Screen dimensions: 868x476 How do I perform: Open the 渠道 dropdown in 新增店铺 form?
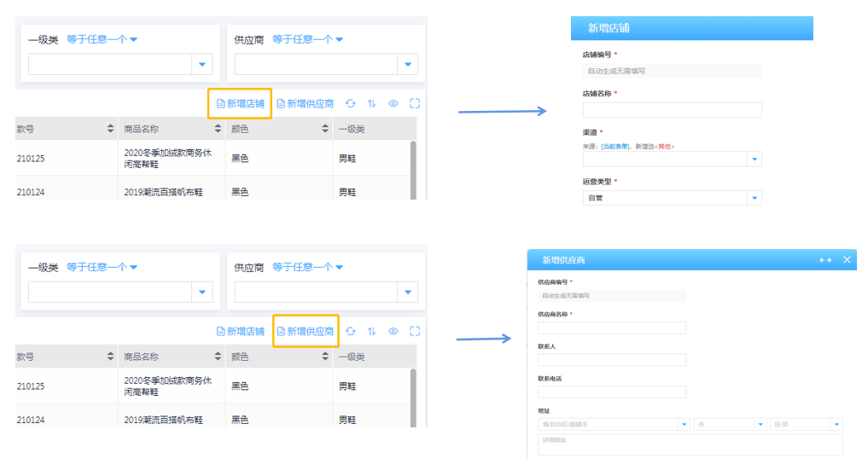pyautogui.click(x=754, y=160)
